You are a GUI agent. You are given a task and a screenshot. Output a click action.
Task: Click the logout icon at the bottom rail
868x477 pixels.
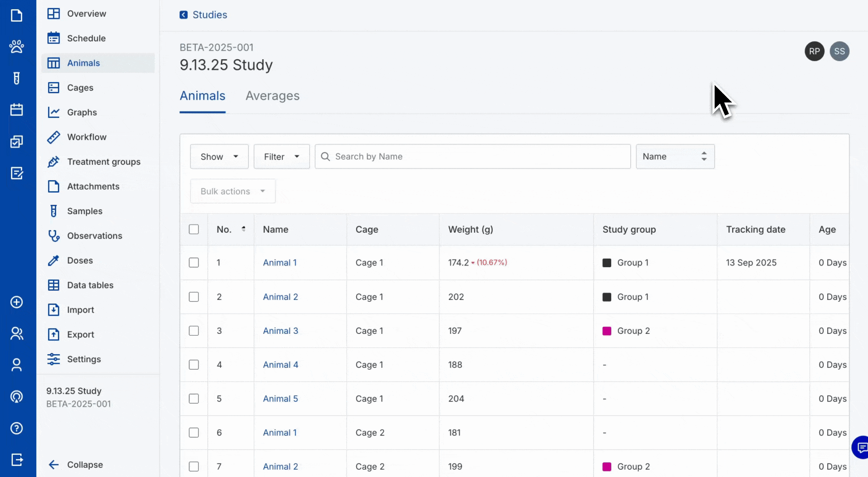17,460
